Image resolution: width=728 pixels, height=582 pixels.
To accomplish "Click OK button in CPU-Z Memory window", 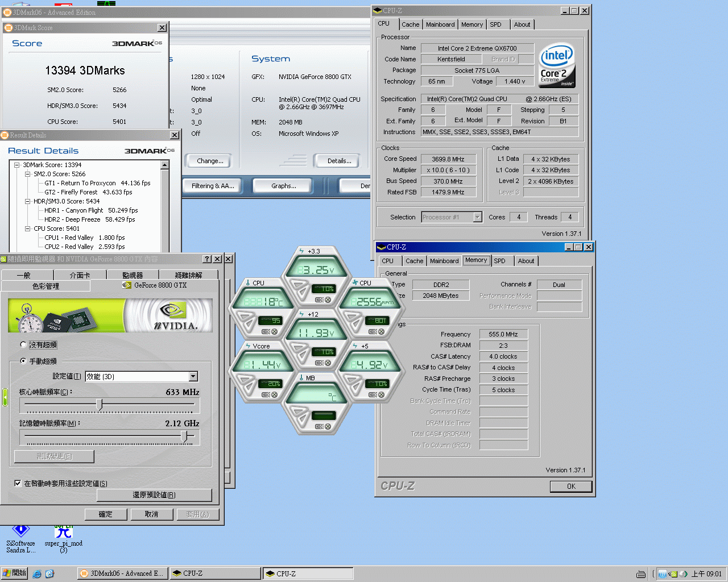I will pos(571,487).
